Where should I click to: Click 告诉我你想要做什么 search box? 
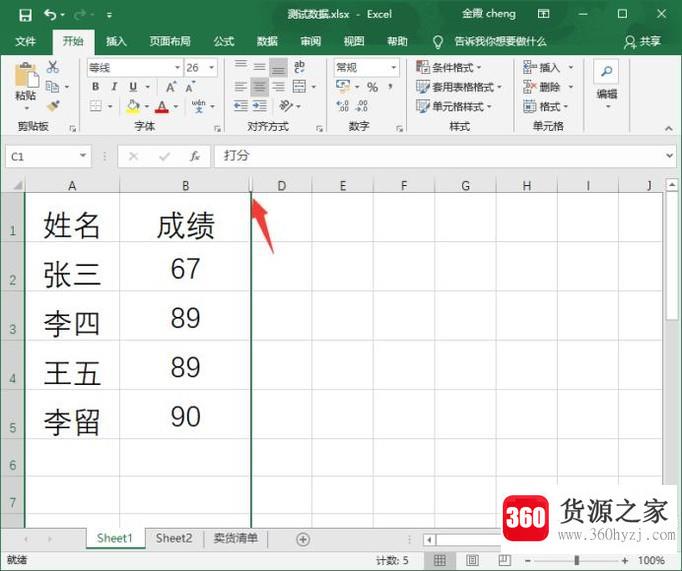[x=500, y=42]
